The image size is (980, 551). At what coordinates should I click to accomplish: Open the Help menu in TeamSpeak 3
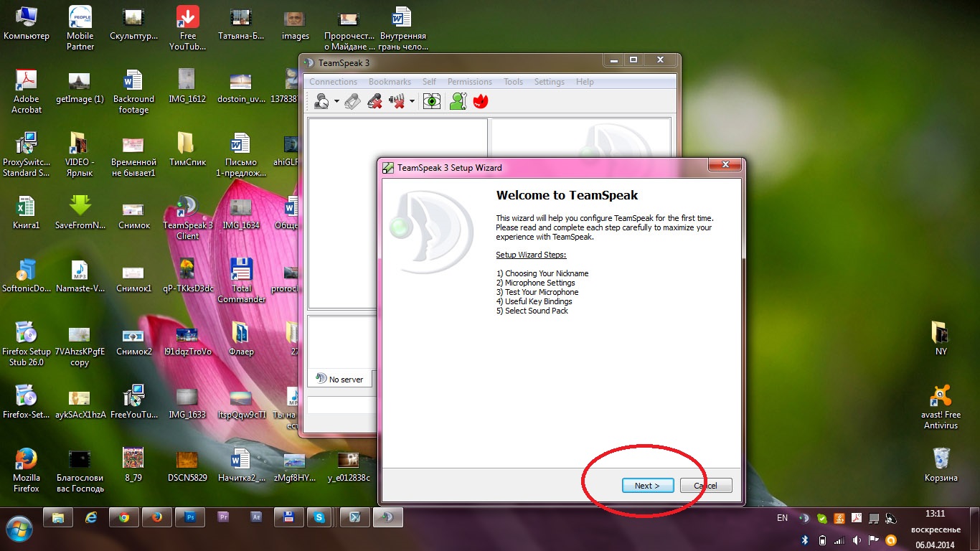585,82
